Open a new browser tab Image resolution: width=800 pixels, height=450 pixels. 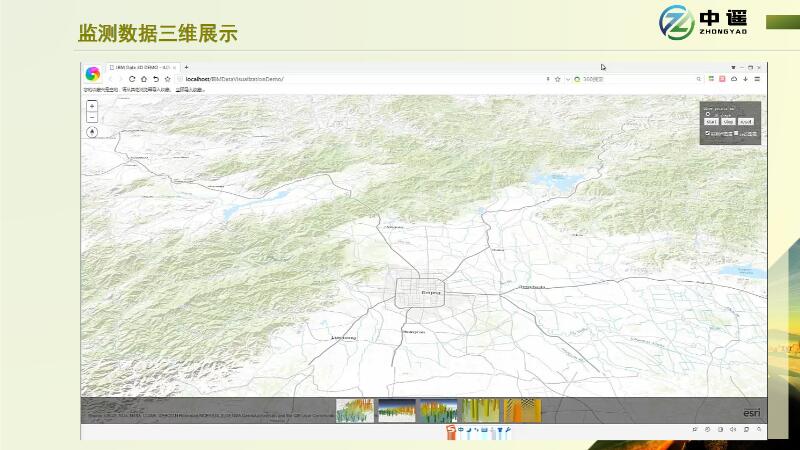point(186,66)
